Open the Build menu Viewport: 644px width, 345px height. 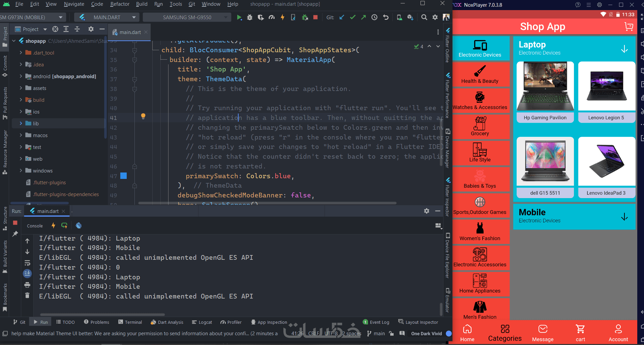pos(142,4)
